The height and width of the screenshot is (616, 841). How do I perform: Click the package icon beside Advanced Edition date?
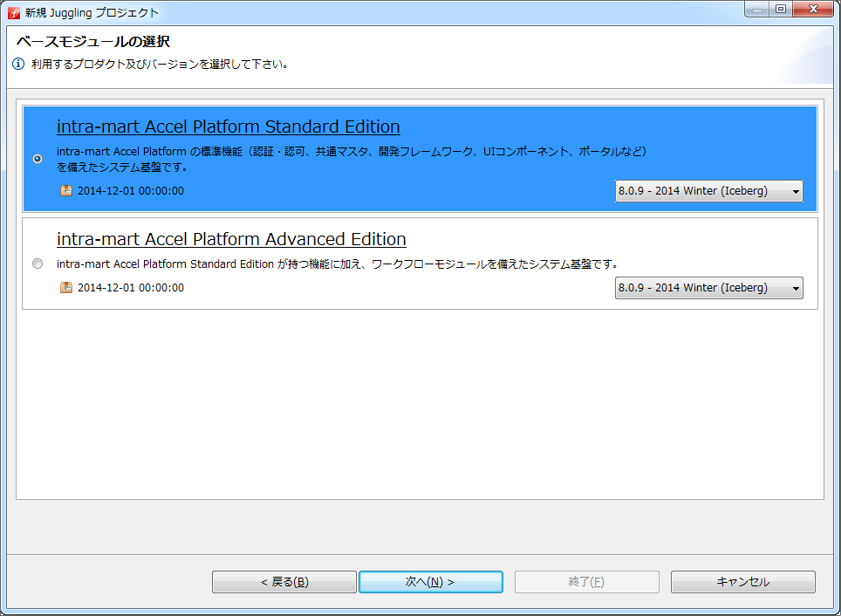coord(66,287)
